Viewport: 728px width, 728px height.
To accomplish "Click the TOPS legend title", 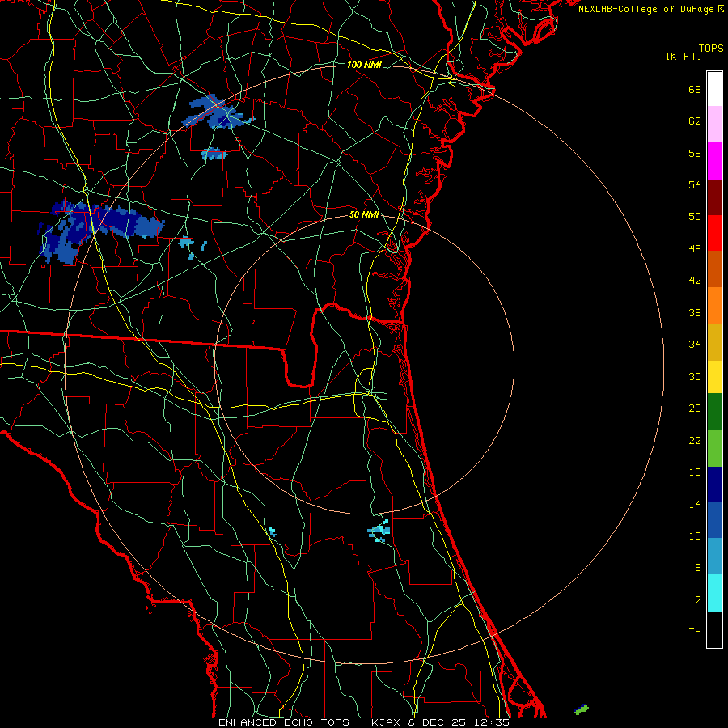I will 711,49.
